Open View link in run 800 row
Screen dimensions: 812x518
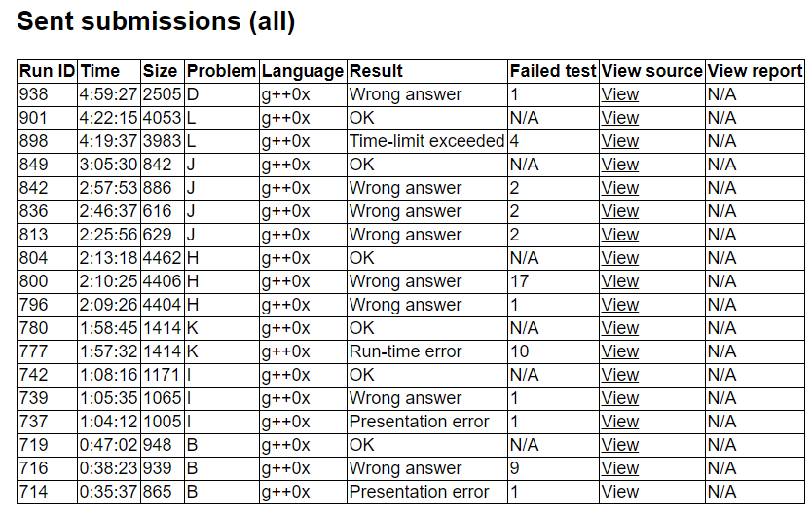click(x=620, y=281)
